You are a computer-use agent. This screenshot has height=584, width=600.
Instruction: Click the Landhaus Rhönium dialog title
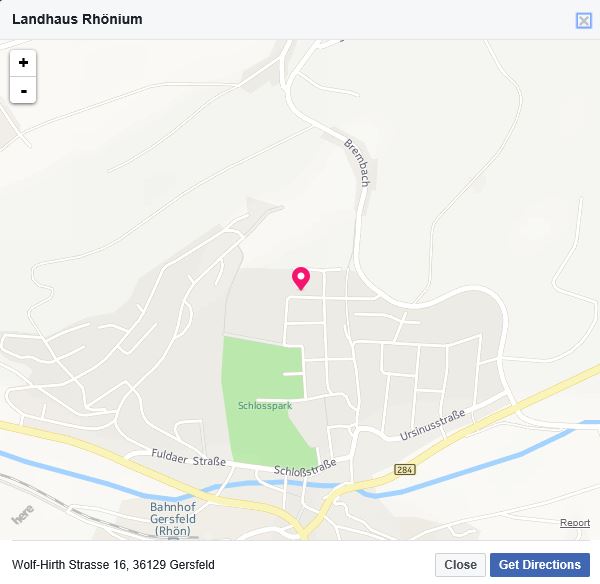coord(77,19)
